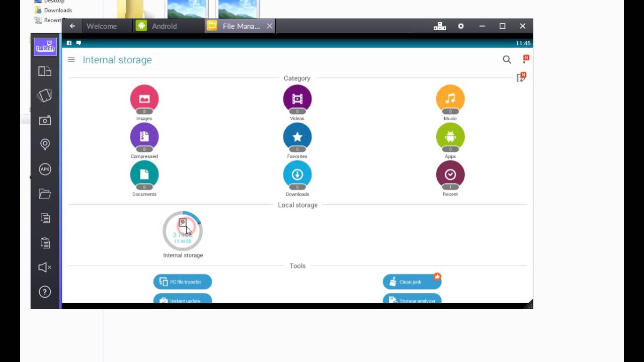
Task: Click the APK install sidebar icon
Action: (45, 169)
